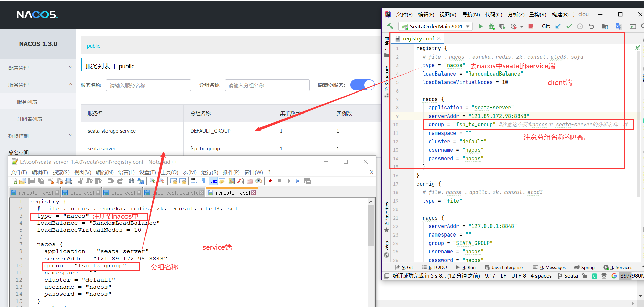Toggle the hide empty services switch in Nacos
The image size is (644, 307).
[362, 85]
